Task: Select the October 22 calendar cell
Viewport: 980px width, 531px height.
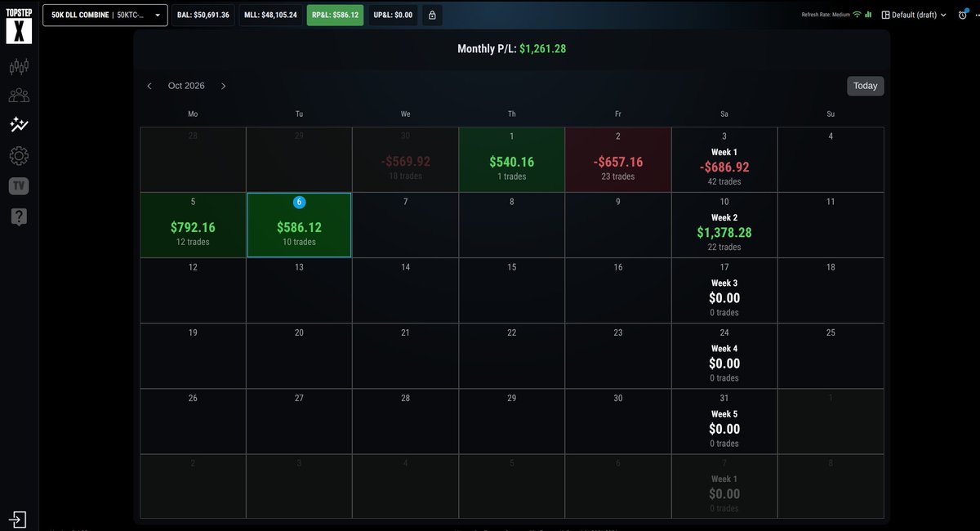Action: (x=512, y=356)
